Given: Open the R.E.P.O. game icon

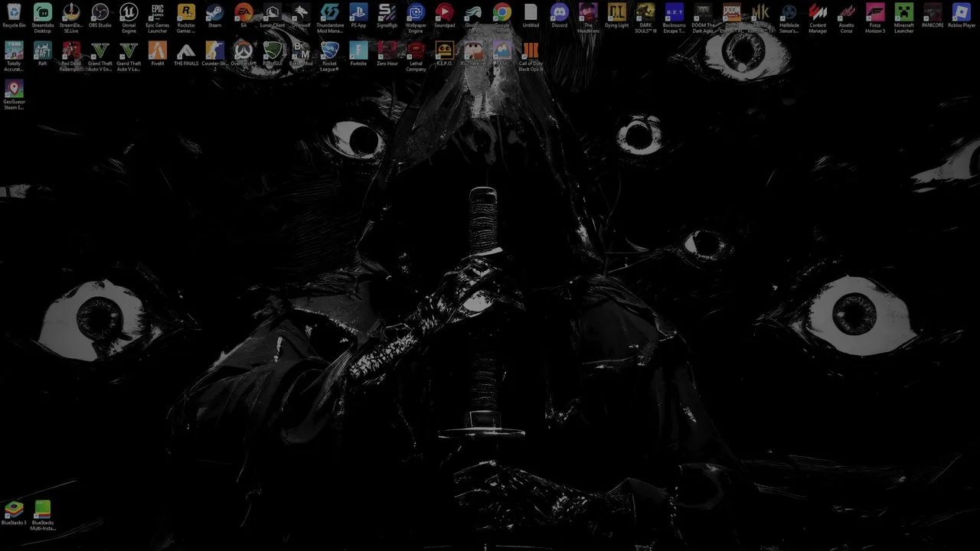Looking at the screenshot, I should pos(445,54).
